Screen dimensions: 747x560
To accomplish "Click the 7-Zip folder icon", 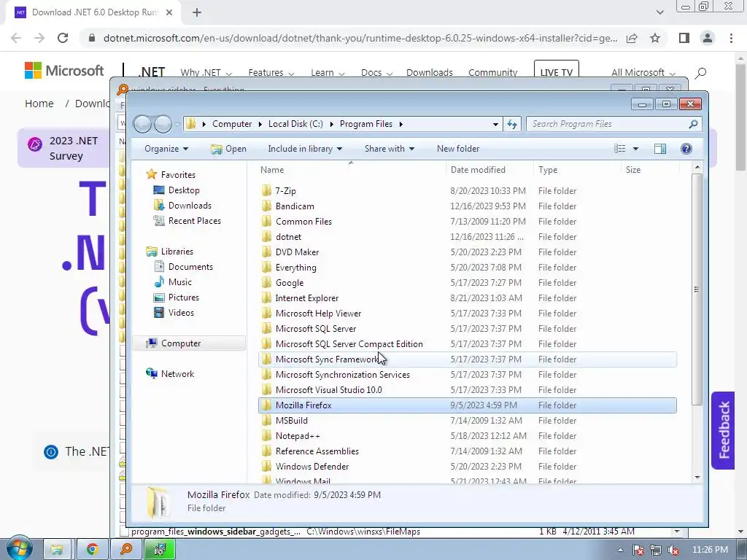I will coord(267,191).
